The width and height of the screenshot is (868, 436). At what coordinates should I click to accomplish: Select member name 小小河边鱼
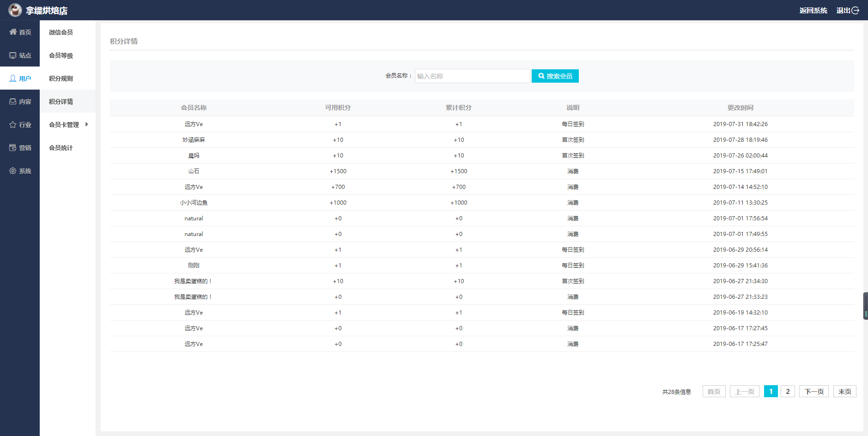[194, 202]
